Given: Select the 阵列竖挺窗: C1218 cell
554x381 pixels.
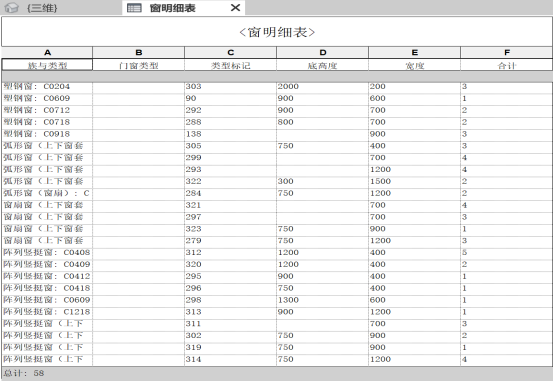Looking at the screenshot, I should (47, 312).
